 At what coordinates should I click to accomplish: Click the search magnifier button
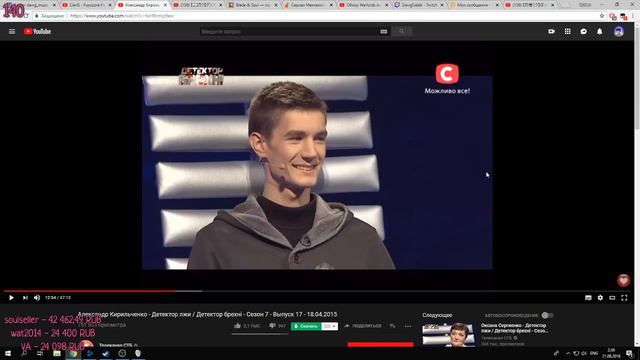coord(402,31)
